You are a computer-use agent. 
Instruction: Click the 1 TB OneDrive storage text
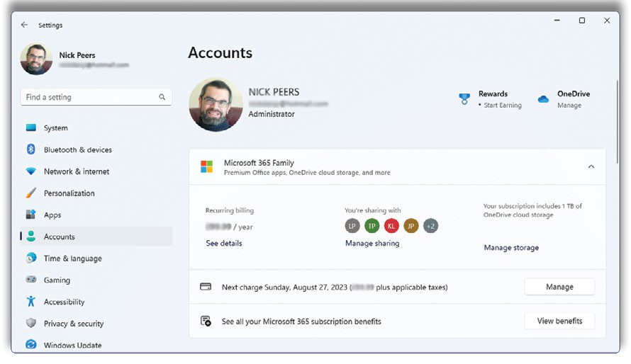coord(532,210)
